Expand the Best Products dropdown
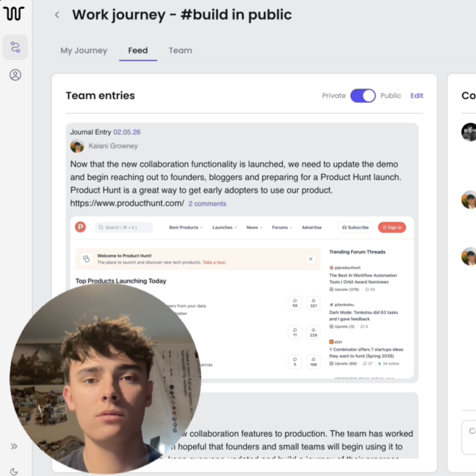Image resolution: width=476 pixels, height=476 pixels. point(186,227)
